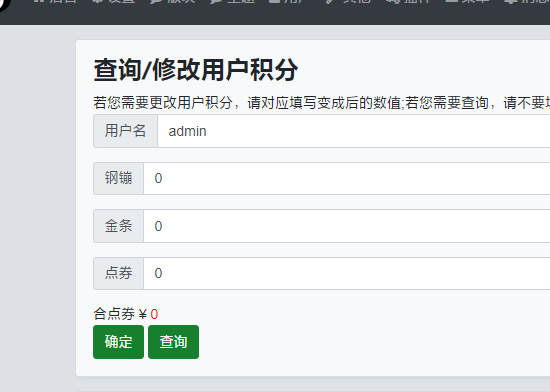
Task: Click the 钢镚 field label
Action: 118,178
